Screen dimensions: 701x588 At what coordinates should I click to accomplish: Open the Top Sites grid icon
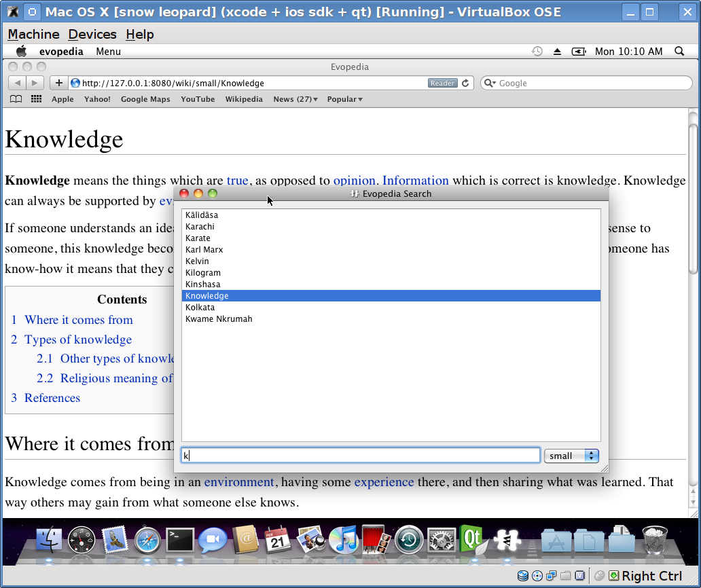pos(36,99)
